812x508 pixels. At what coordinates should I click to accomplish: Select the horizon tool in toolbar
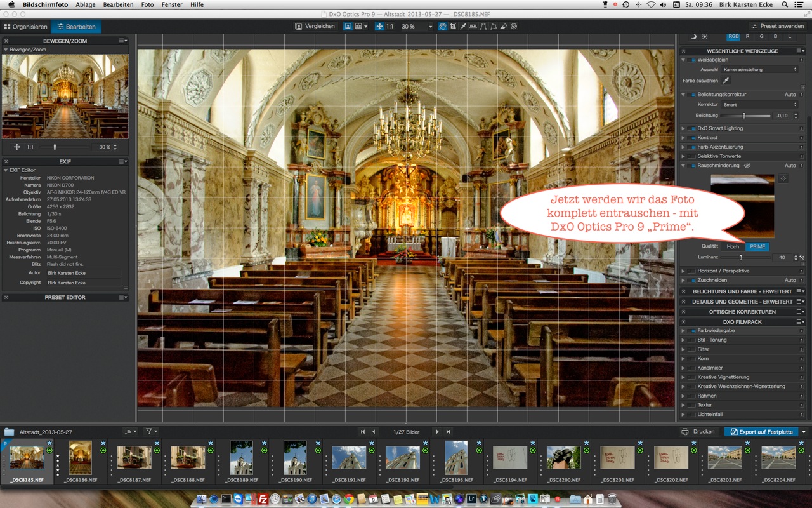(x=473, y=27)
